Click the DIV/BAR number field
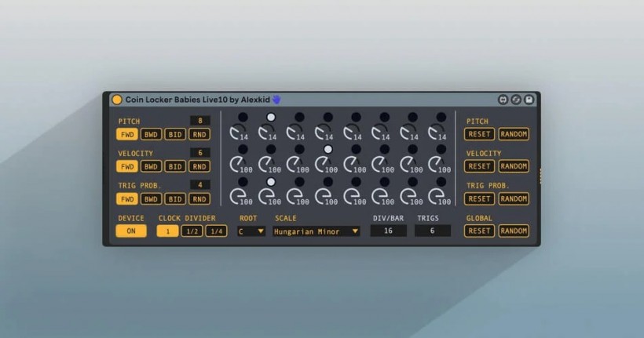 [389, 231]
